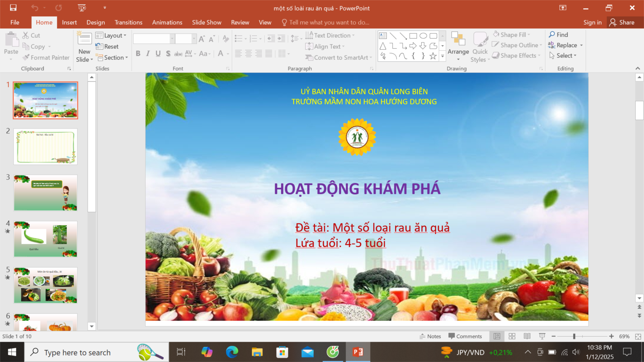Click the Sign in link
Screen dimensions: 644x362
(x=592, y=22)
